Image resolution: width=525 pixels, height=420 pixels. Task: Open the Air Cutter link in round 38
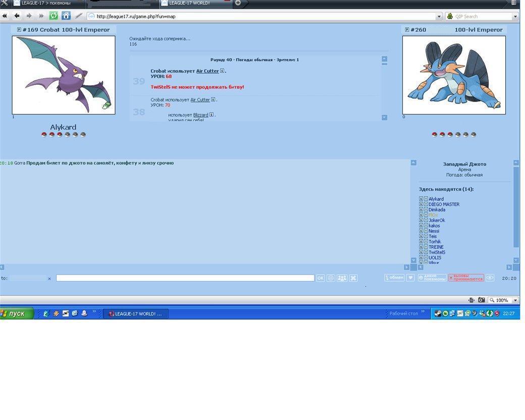coord(200,100)
